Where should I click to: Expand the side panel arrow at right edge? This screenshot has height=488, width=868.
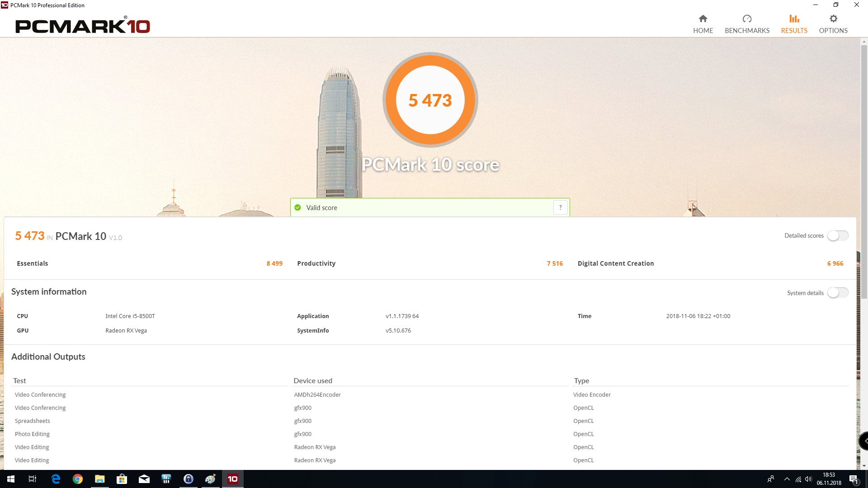coord(864,441)
